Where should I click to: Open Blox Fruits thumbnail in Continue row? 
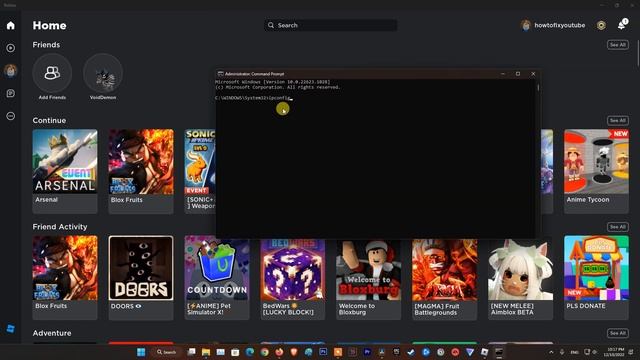click(141, 162)
